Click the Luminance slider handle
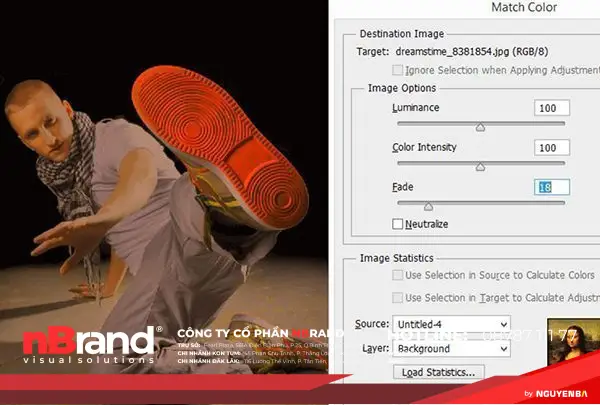This screenshot has height=405, width=600. click(x=480, y=127)
